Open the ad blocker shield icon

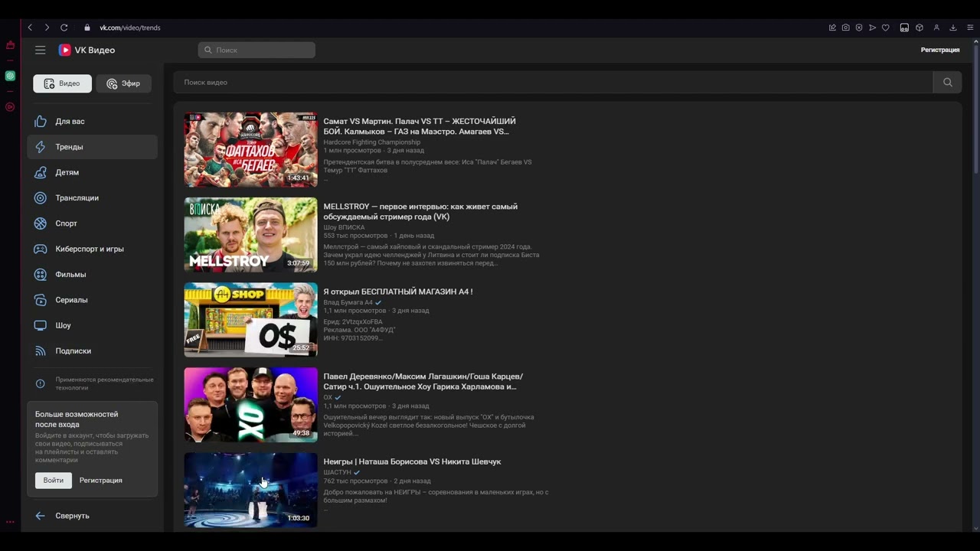point(859,28)
